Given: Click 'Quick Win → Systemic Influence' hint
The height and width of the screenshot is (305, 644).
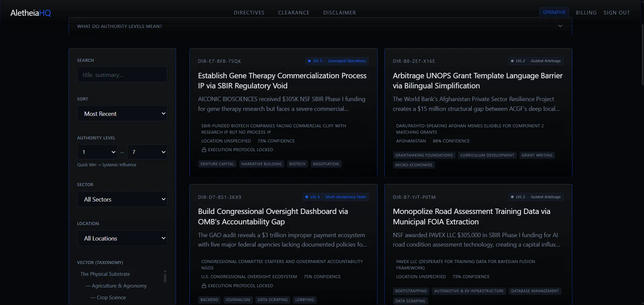Looking at the screenshot, I should (106, 165).
